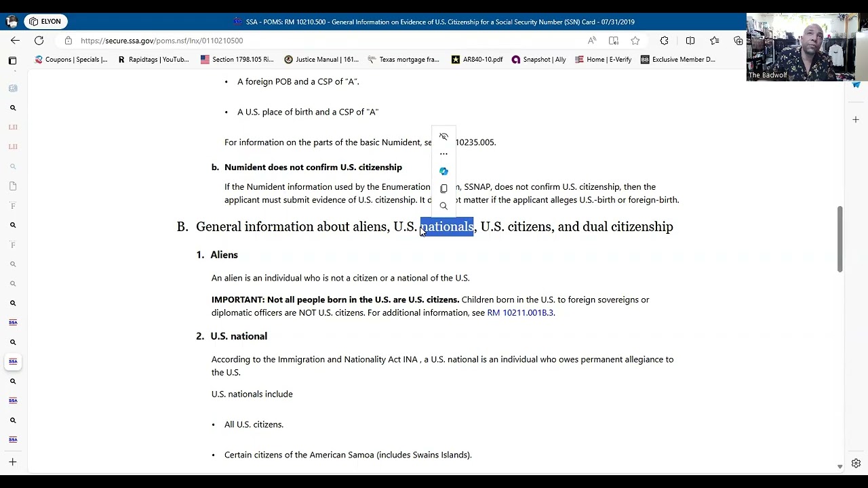868x488 pixels.
Task: Add this page to favorites with star icon
Action: 635,41
